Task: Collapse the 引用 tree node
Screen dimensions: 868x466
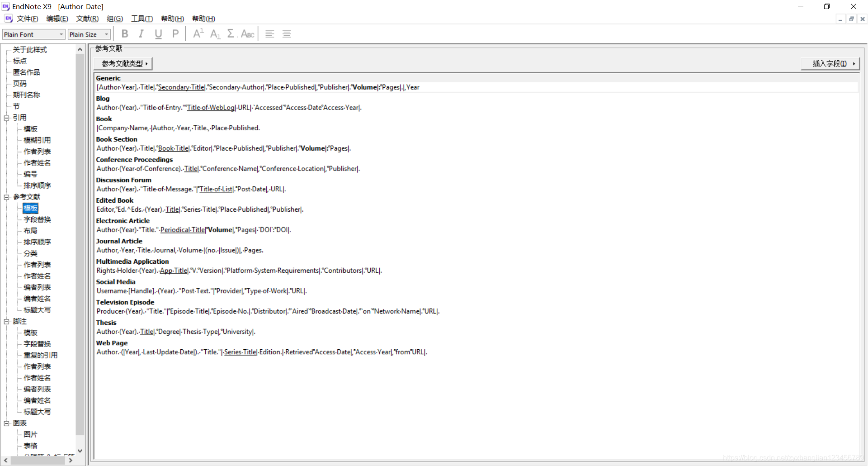Action: 7,118
